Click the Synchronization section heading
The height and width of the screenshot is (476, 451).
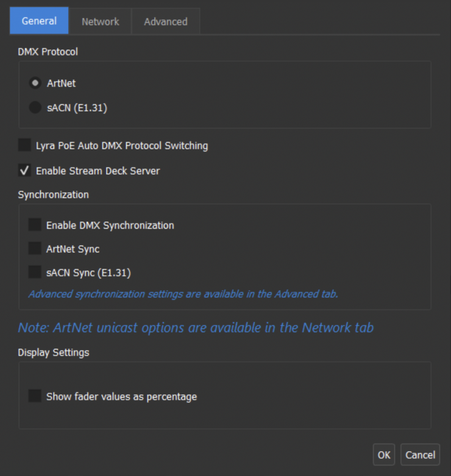pos(53,194)
